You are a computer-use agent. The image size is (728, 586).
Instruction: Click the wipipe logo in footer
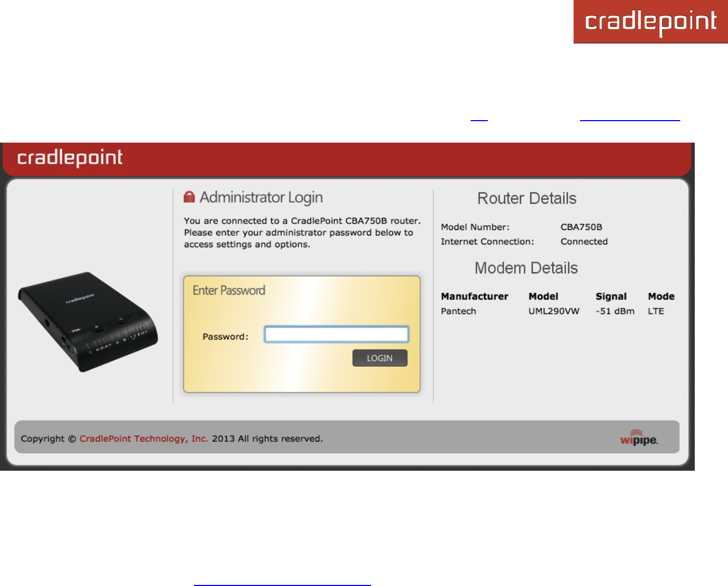[638, 438]
